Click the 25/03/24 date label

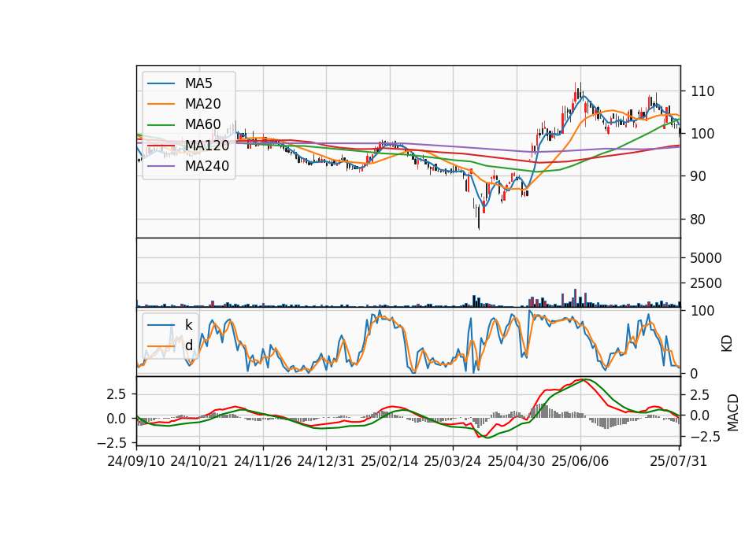[x=453, y=461]
